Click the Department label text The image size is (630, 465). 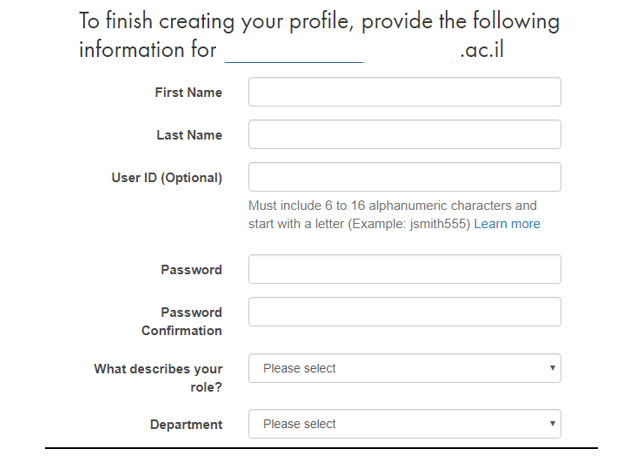tap(186, 424)
